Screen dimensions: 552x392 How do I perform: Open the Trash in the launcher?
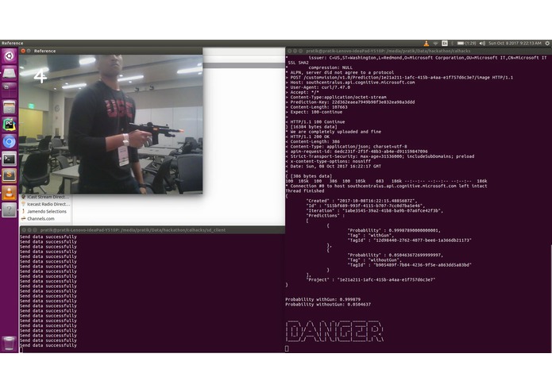tap(10, 344)
